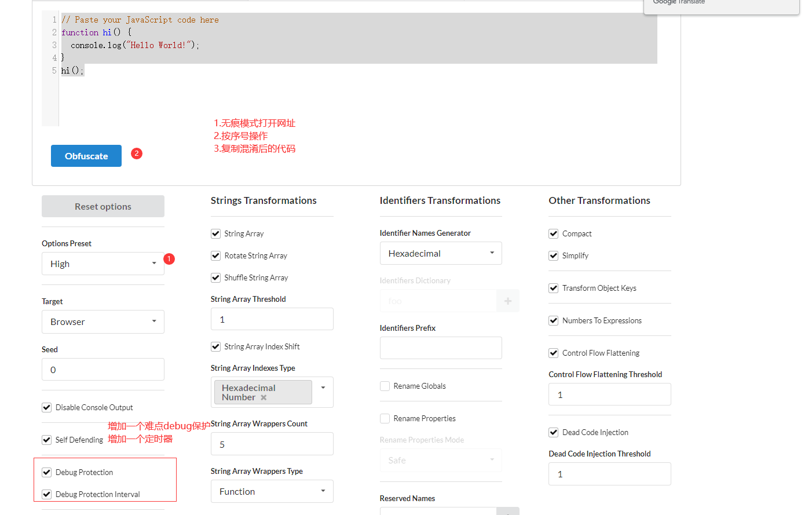812x515 pixels.
Task: Expand String Array Indexes Type dropdown
Action: pos(323,388)
